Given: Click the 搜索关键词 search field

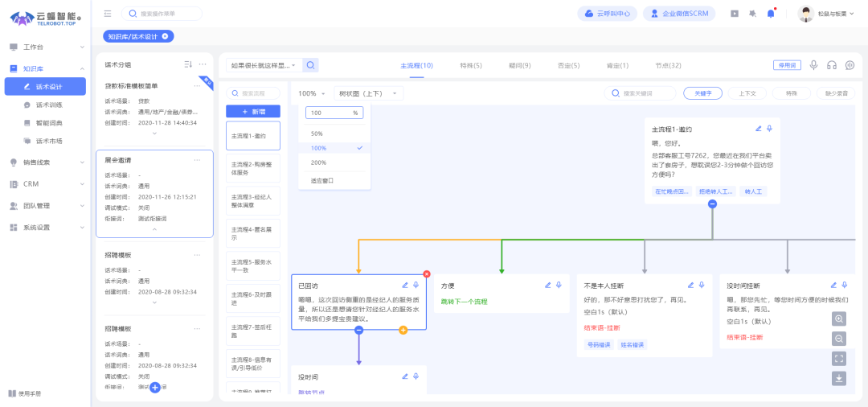Looking at the screenshot, I should 641,93.
